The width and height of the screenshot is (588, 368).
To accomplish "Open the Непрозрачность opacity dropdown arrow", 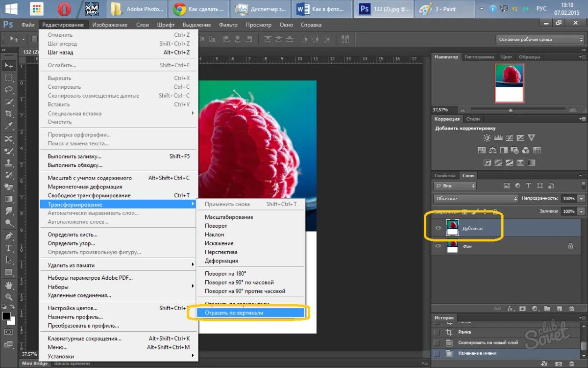I will coord(581,199).
